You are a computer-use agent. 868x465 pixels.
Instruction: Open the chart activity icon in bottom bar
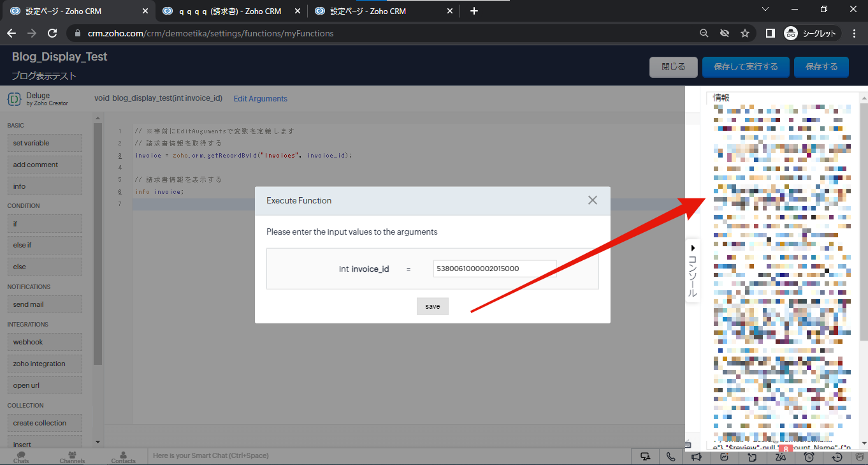[725, 457]
